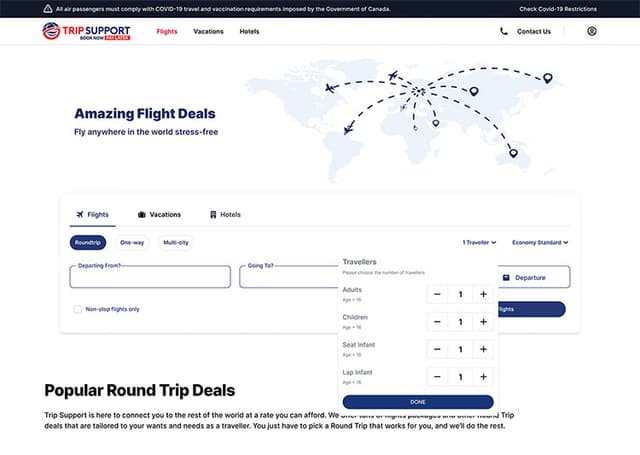Decrease Seat Infant count with minus
The height and width of the screenshot is (455, 640).
pos(437,349)
